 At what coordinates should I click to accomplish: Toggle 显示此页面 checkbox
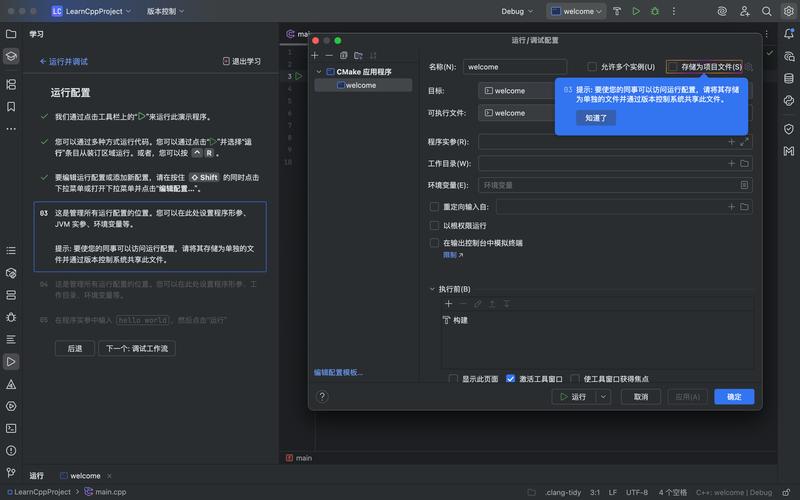point(453,379)
